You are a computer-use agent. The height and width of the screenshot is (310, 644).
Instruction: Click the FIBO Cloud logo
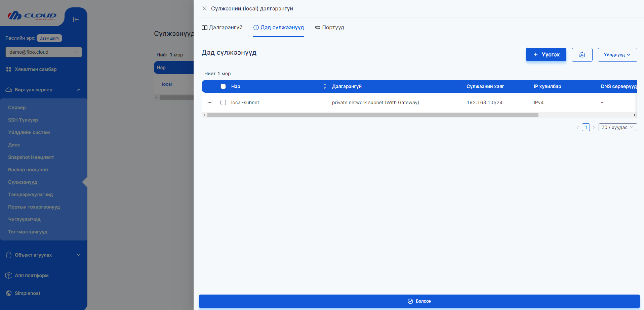click(32, 16)
